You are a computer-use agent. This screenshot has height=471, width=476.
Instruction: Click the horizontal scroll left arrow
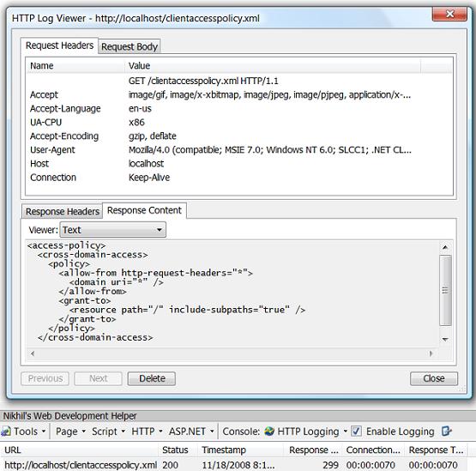point(33,353)
